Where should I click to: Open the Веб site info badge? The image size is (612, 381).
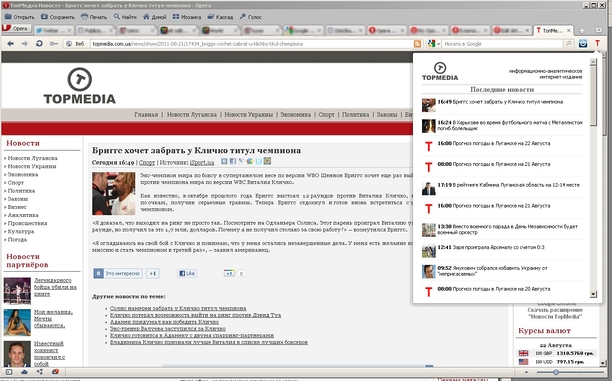coord(75,44)
